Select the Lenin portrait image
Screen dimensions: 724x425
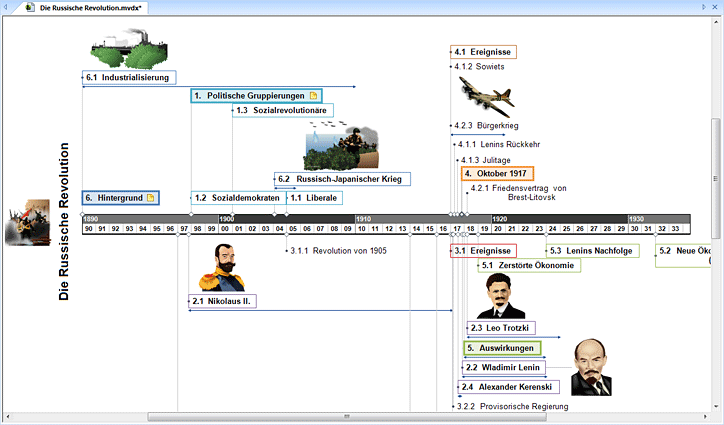point(591,367)
